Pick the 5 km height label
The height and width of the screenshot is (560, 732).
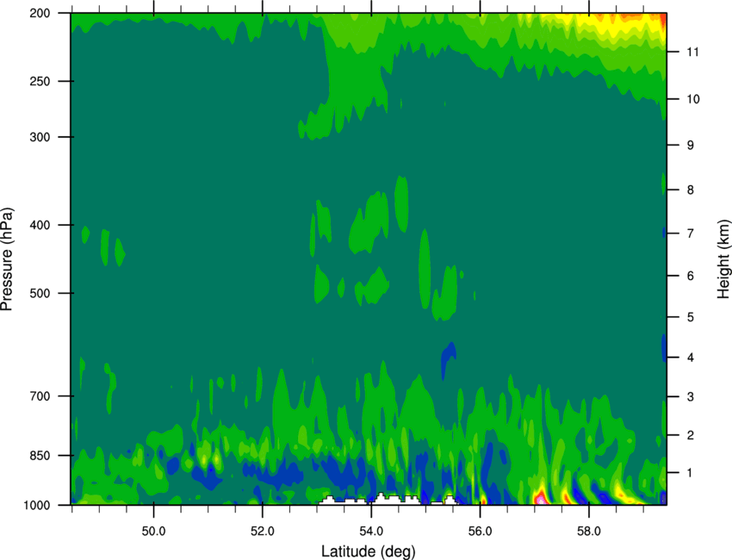pos(691,317)
